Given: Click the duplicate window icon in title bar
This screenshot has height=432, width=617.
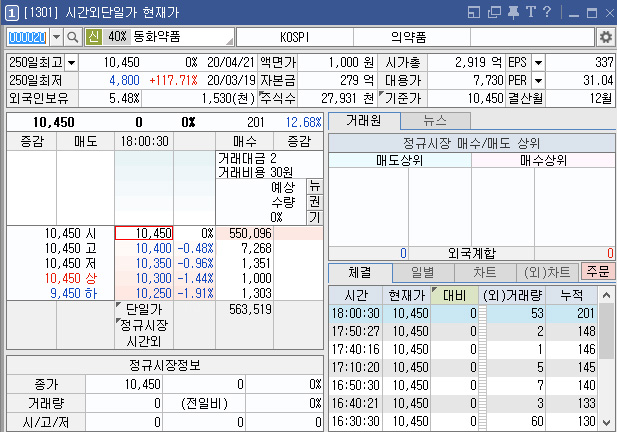Looking at the screenshot, I should 494,13.
